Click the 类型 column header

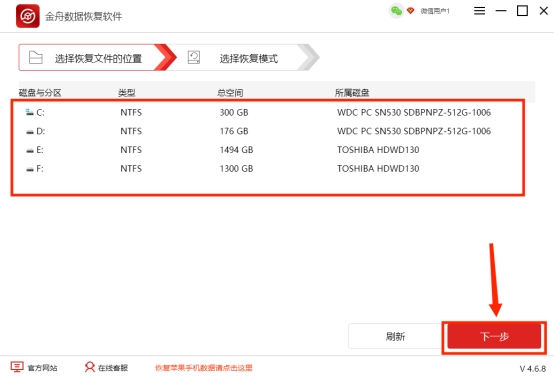pyautogui.click(x=126, y=93)
